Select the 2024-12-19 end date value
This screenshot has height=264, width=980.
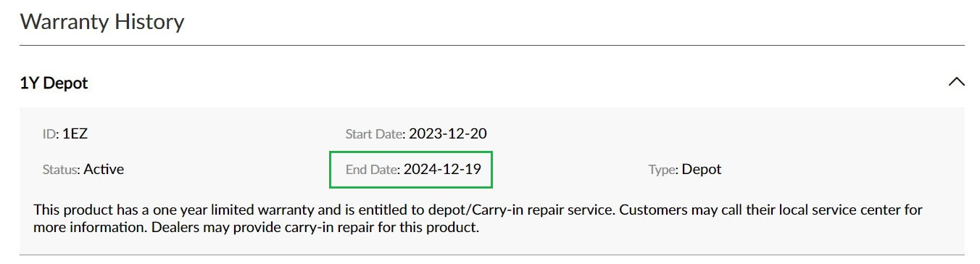click(443, 169)
